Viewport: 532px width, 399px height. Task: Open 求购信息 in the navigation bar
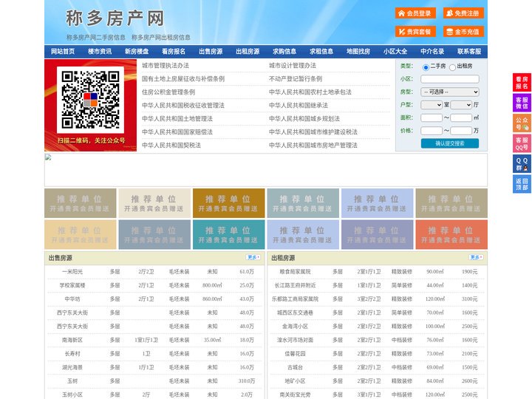coord(284,52)
